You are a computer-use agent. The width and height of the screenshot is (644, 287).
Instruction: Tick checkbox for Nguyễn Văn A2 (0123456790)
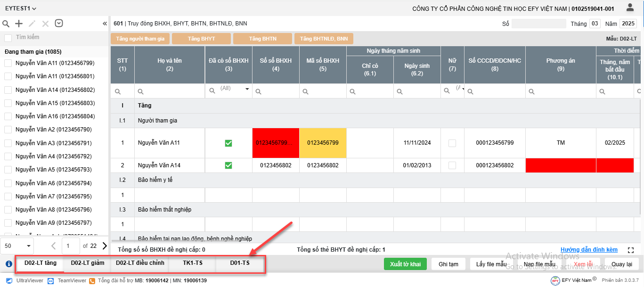[8, 130]
